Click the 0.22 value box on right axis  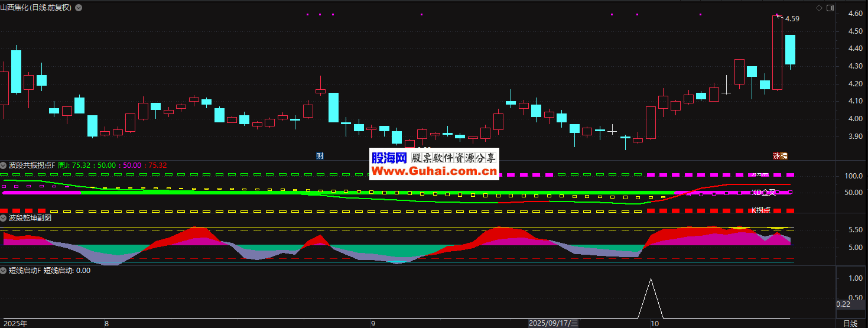(844, 304)
